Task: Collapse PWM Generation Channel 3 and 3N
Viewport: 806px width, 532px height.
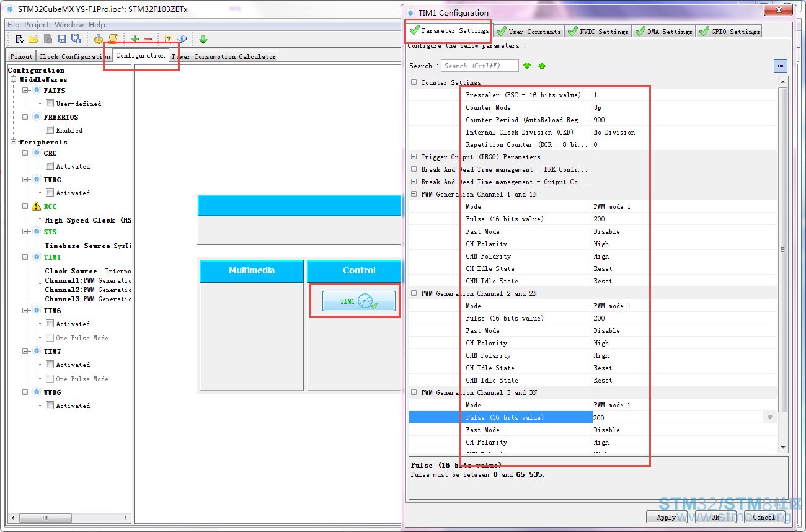Action: [x=414, y=392]
